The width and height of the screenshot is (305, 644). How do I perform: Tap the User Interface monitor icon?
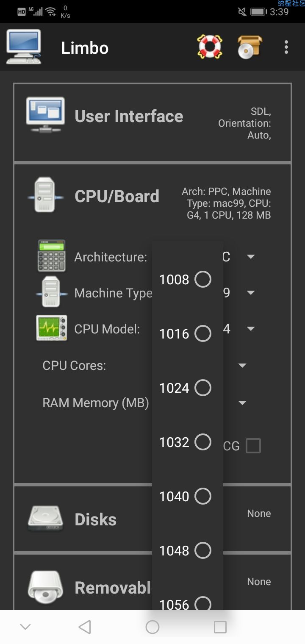(x=45, y=115)
